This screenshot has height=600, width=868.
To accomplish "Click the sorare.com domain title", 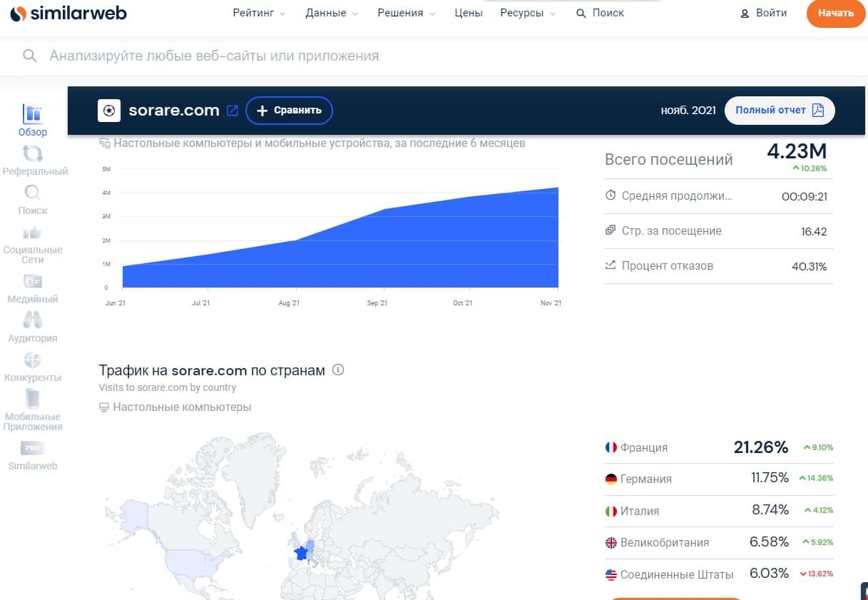I will pyautogui.click(x=174, y=111).
